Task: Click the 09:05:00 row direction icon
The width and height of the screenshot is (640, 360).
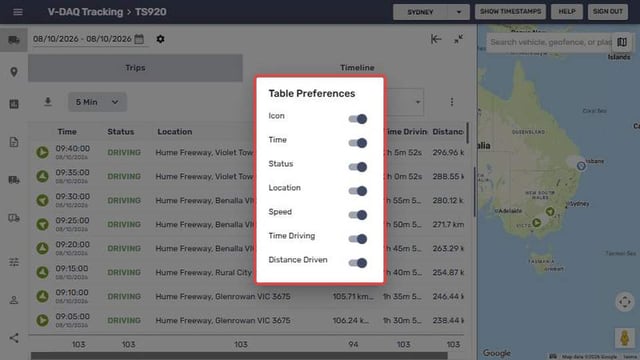Action: (x=42, y=320)
